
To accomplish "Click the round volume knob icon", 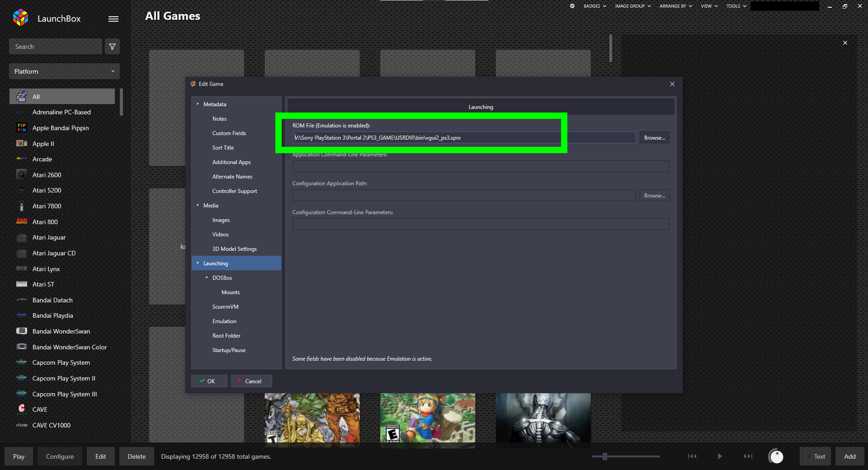I will point(776,456).
